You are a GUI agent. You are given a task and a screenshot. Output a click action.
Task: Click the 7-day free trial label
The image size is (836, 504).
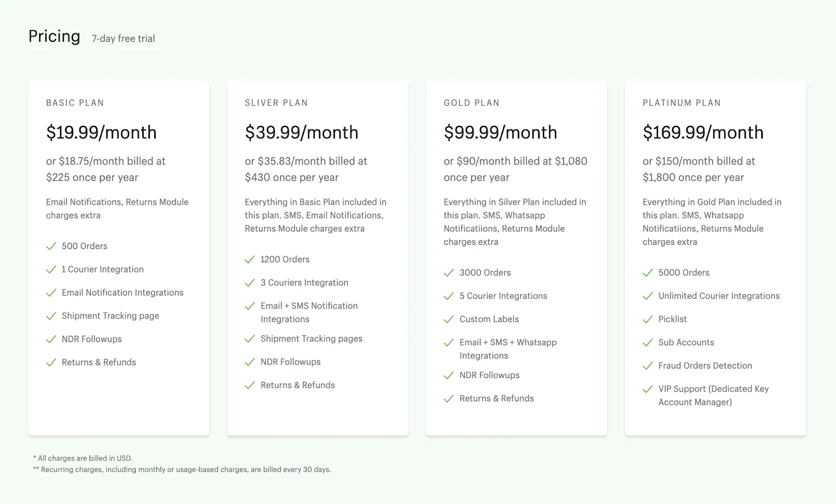pos(123,38)
